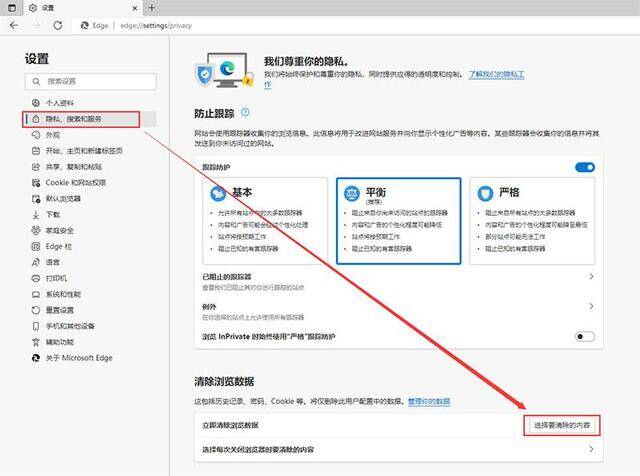Click the 打印机 printer icon
This screenshot has height=476, width=640.
click(36, 278)
